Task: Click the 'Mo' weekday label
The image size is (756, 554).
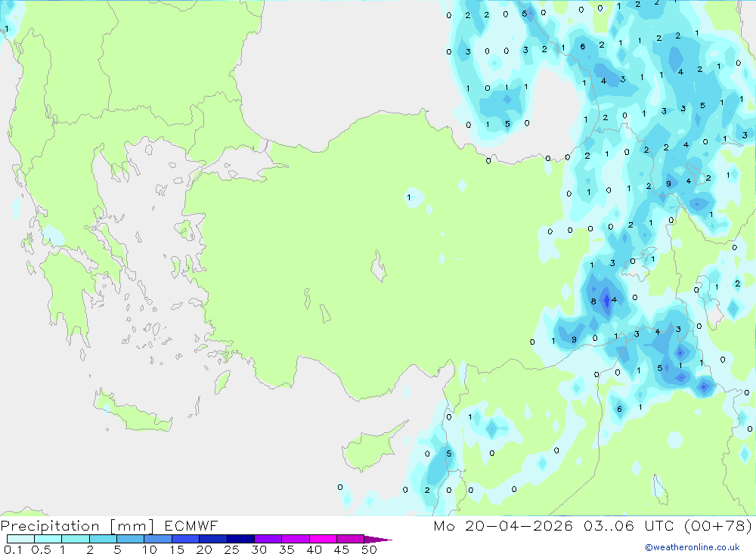Action: point(444,525)
